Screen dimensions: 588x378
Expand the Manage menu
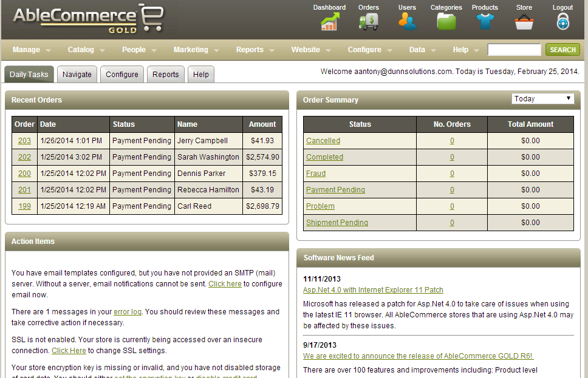tap(32, 50)
